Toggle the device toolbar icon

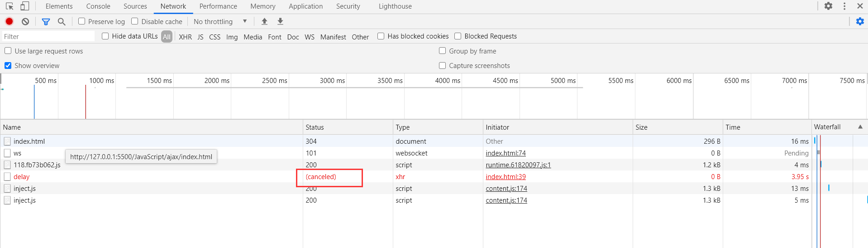(25, 6)
